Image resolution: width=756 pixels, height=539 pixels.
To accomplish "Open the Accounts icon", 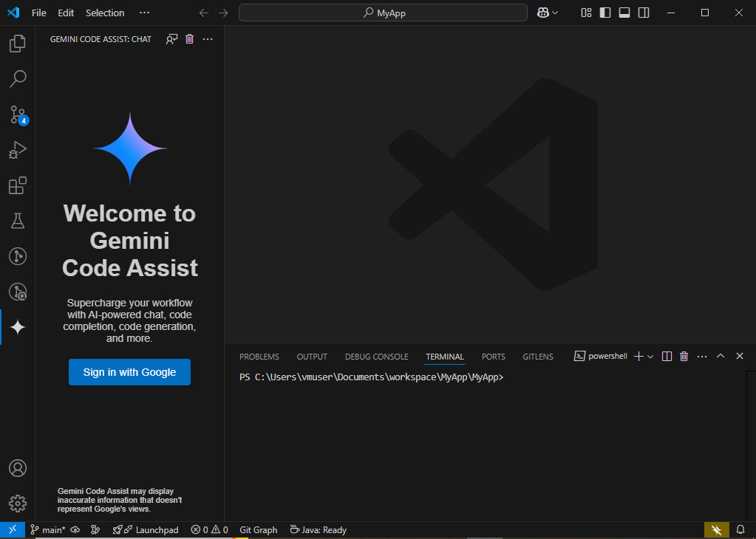I will point(17,468).
